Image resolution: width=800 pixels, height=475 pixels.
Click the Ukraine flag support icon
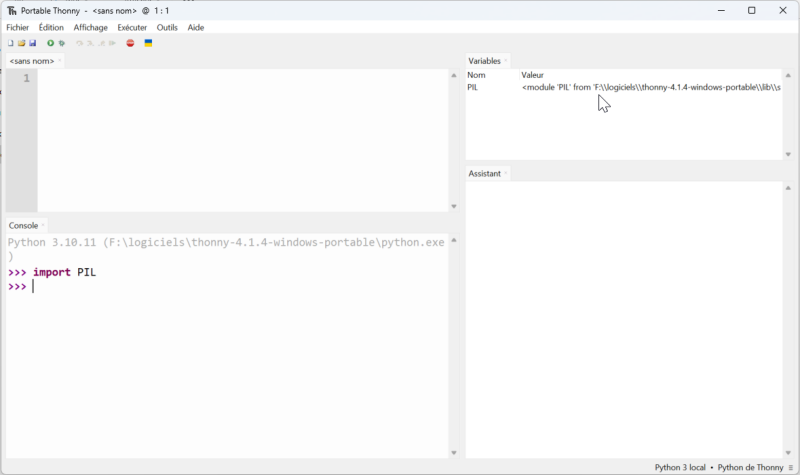click(x=148, y=43)
